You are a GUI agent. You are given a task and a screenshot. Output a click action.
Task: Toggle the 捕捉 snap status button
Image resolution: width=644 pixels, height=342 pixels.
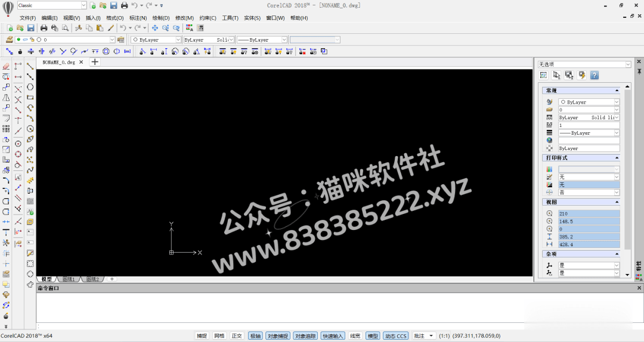click(202, 336)
